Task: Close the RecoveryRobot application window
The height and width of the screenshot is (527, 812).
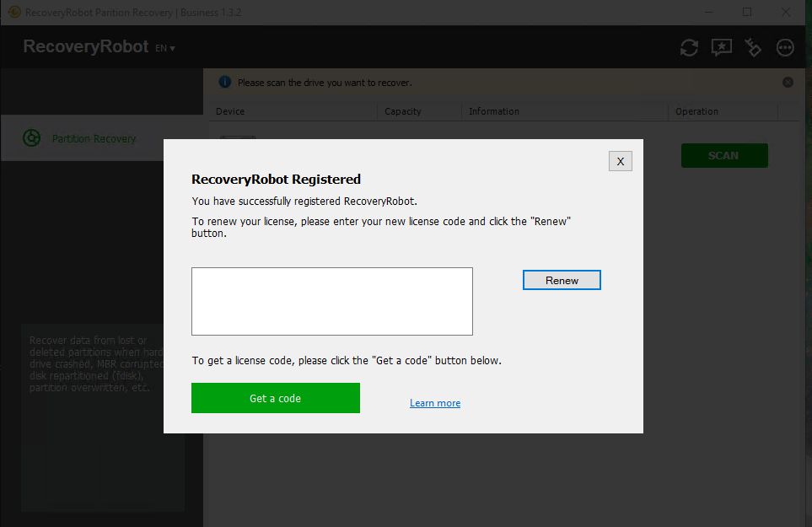Action: [x=786, y=12]
